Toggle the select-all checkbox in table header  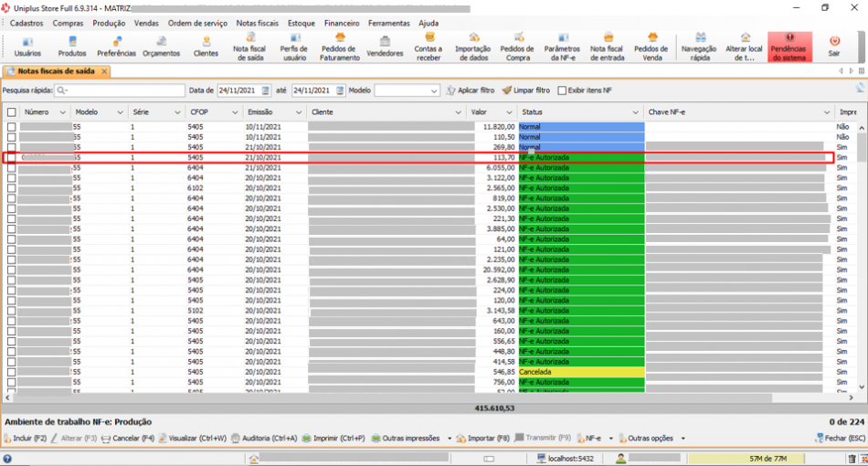coord(11,112)
